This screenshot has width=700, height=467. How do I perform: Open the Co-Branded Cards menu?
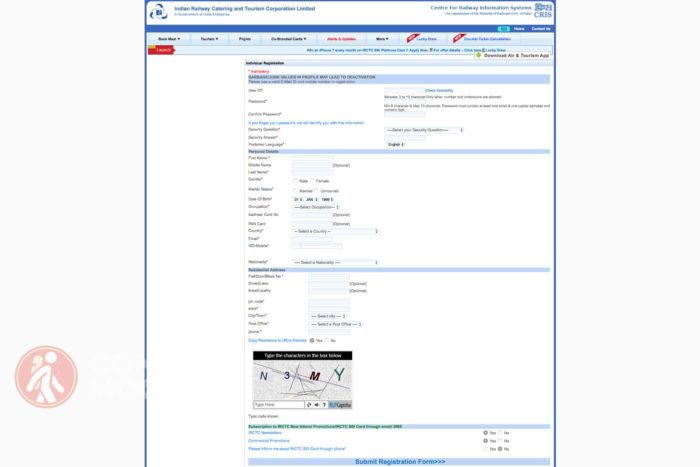[288, 39]
